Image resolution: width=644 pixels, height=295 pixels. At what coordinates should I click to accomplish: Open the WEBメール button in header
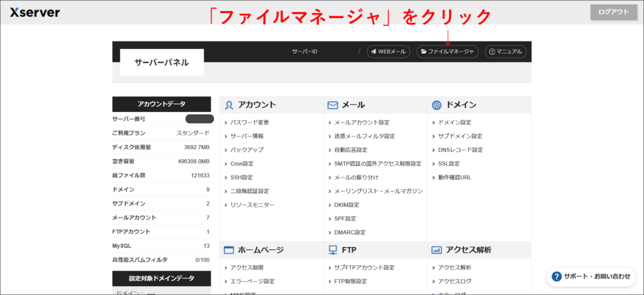click(388, 52)
